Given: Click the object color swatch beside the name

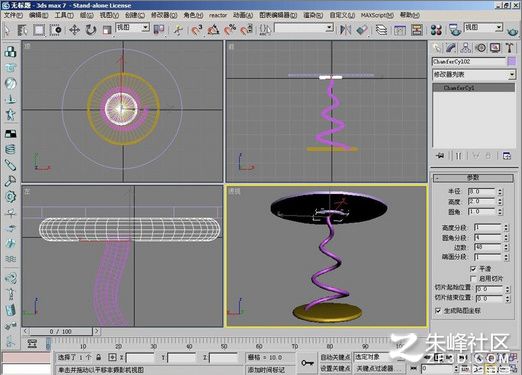Looking at the screenshot, I should coord(511,61).
